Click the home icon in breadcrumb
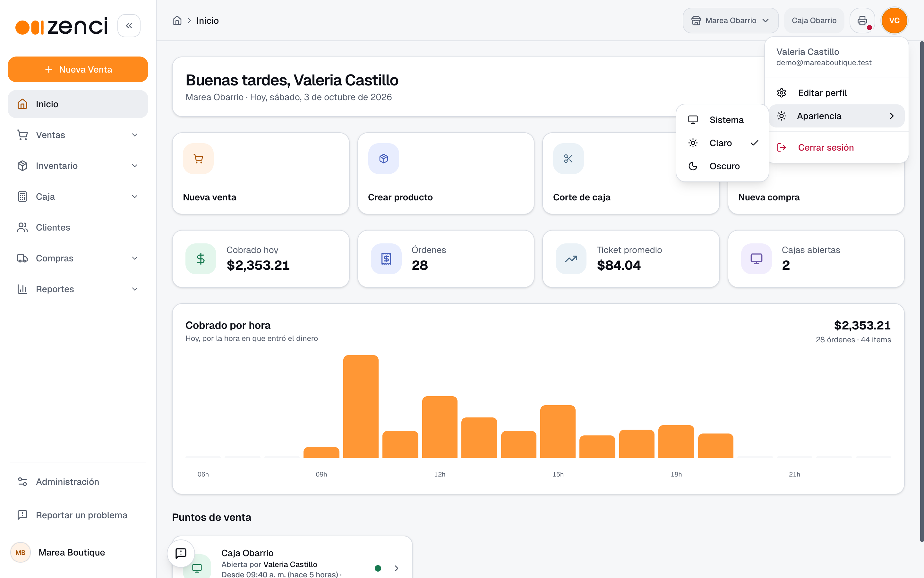The image size is (924, 578). [177, 21]
